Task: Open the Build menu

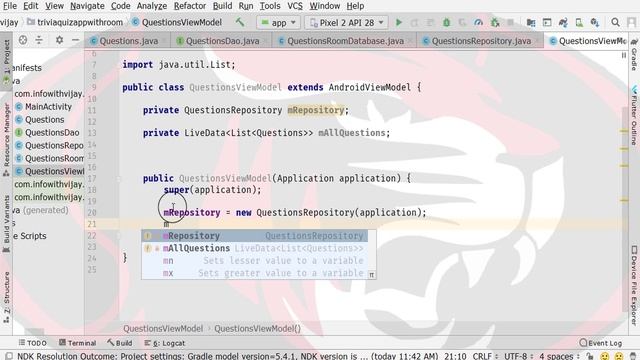Action: coord(222,6)
